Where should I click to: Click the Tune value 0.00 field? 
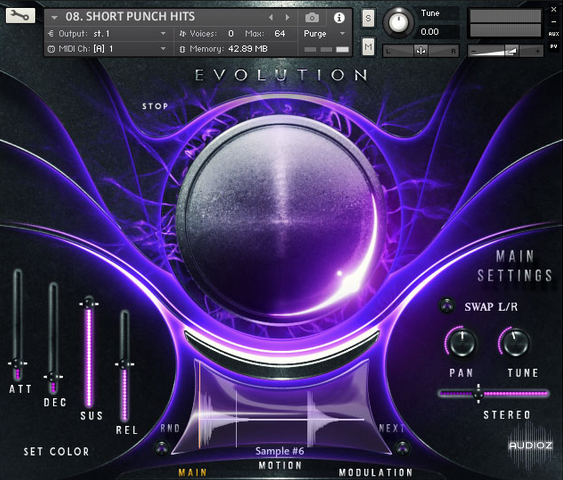430,32
